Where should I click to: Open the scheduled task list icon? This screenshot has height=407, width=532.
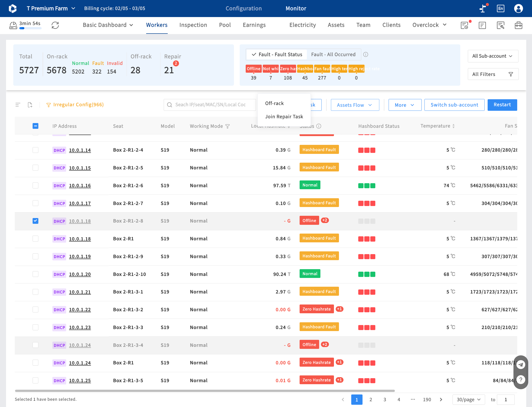465,25
